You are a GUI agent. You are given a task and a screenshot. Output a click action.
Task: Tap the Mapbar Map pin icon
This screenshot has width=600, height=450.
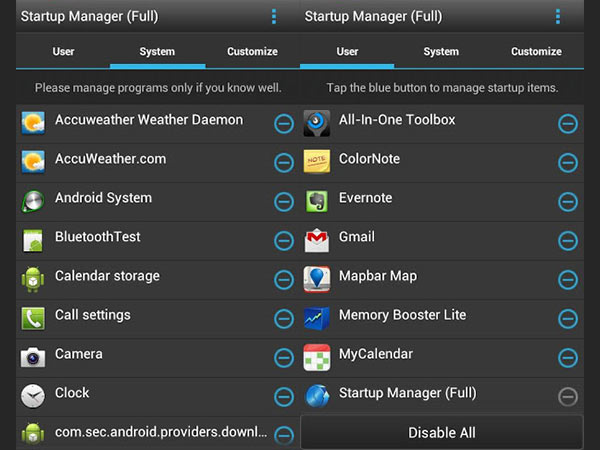coord(317,279)
